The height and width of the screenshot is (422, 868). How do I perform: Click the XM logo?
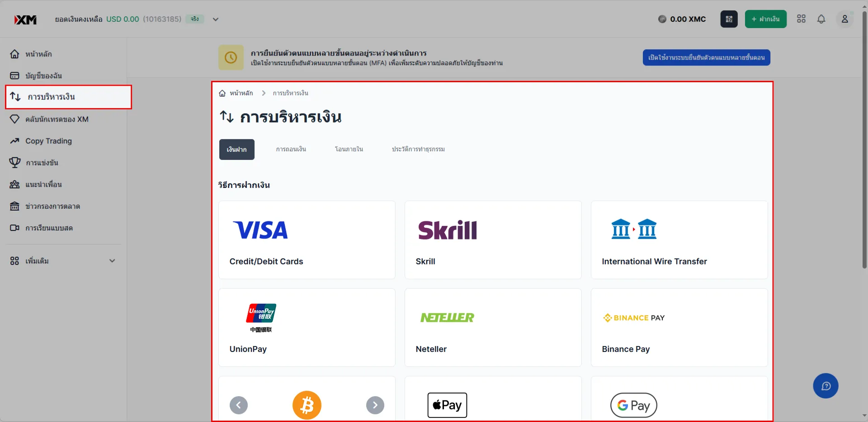pyautogui.click(x=25, y=19)
